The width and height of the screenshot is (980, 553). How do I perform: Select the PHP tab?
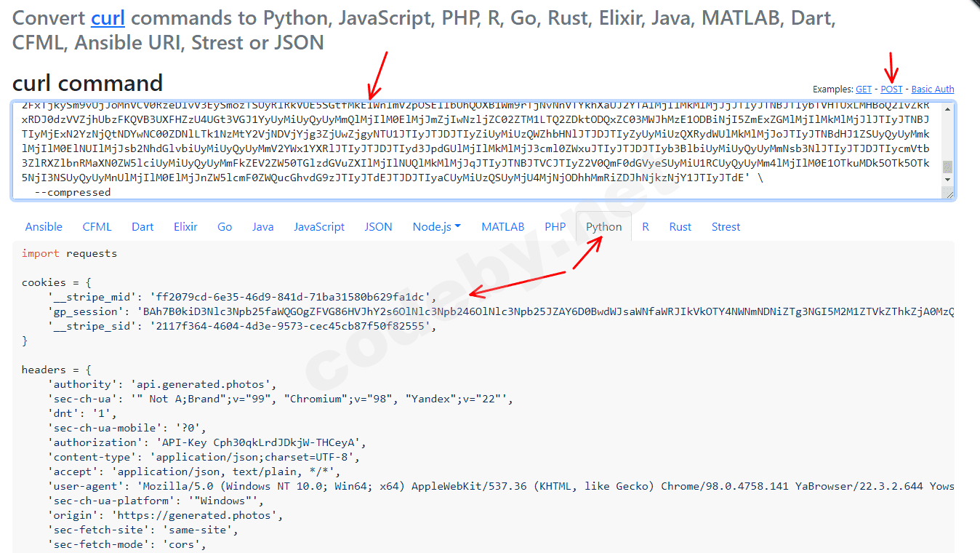(555, 227)
